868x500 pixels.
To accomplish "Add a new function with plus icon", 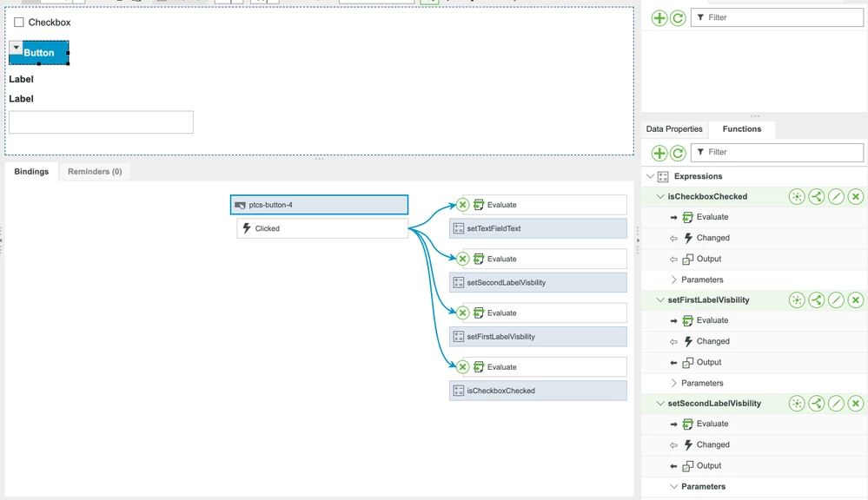I will click(659, 153).
